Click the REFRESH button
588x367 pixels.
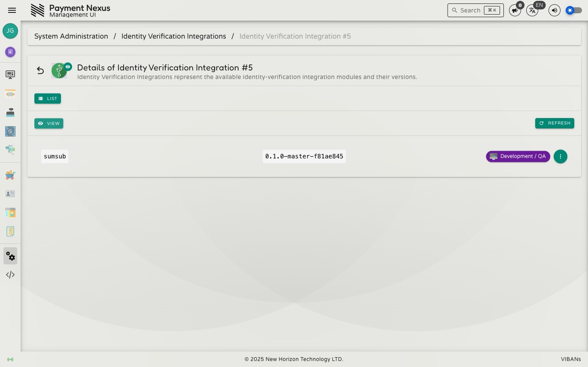point(555,123)
